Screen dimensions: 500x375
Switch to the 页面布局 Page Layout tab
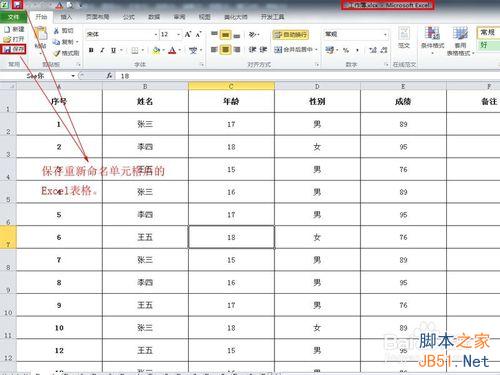click(97, 17)
